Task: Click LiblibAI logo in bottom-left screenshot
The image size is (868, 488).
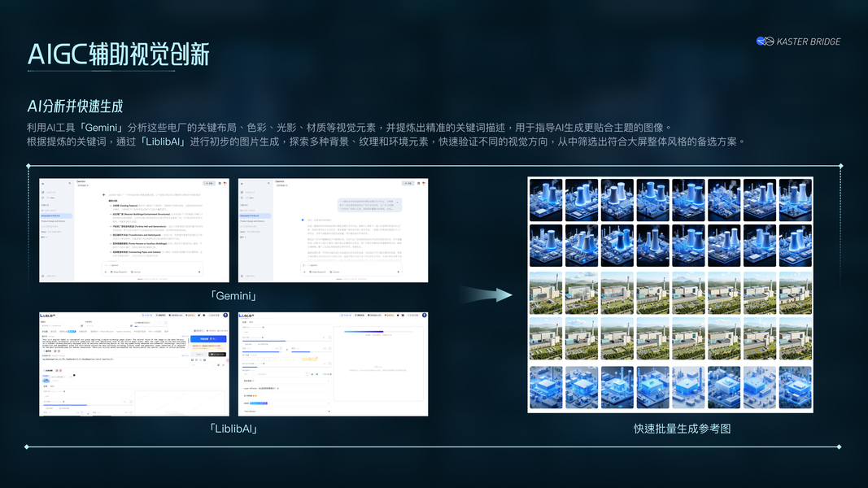Action: click(x=48, y=316)
